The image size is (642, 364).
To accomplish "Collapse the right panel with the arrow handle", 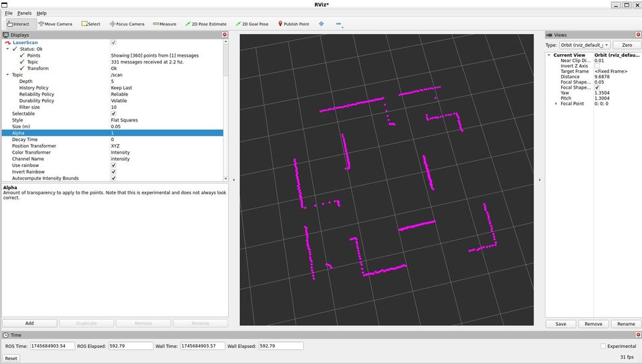I will tap(539, 180).
